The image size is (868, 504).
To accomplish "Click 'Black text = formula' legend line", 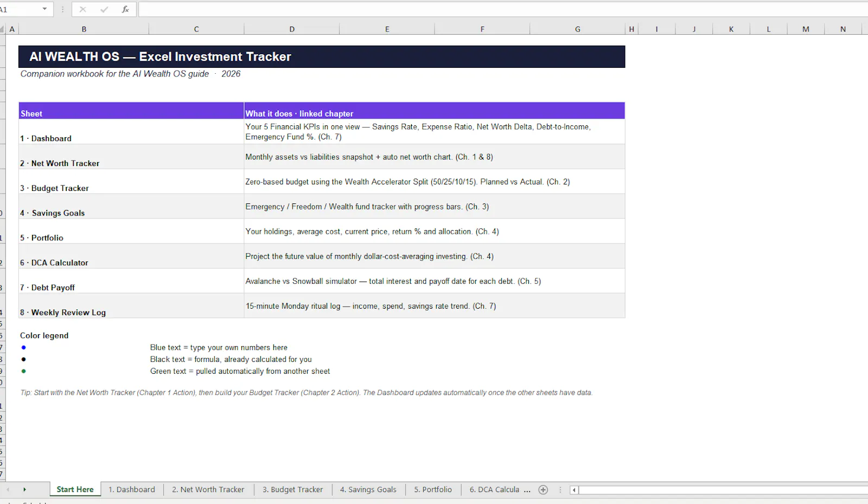I will [231, 360].
